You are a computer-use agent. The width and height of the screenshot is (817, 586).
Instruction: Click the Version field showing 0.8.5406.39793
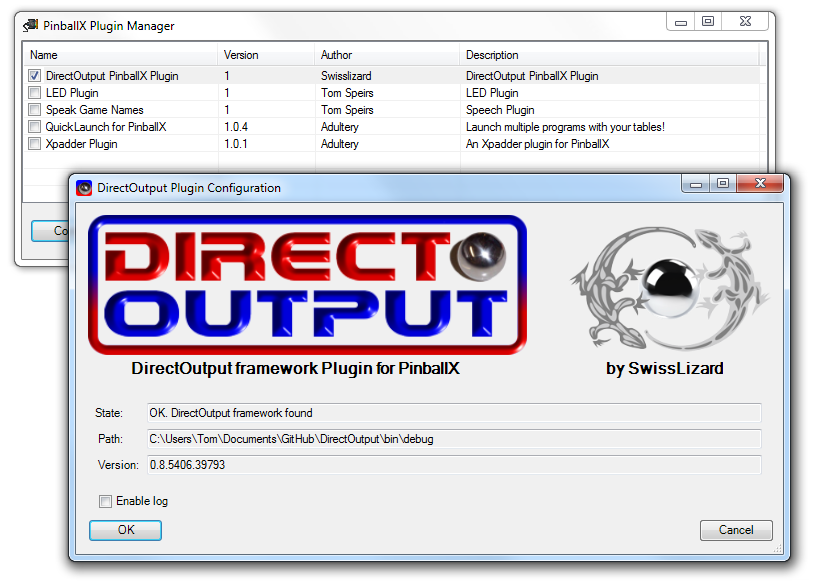pyautogui.click(x=454, y=465)
